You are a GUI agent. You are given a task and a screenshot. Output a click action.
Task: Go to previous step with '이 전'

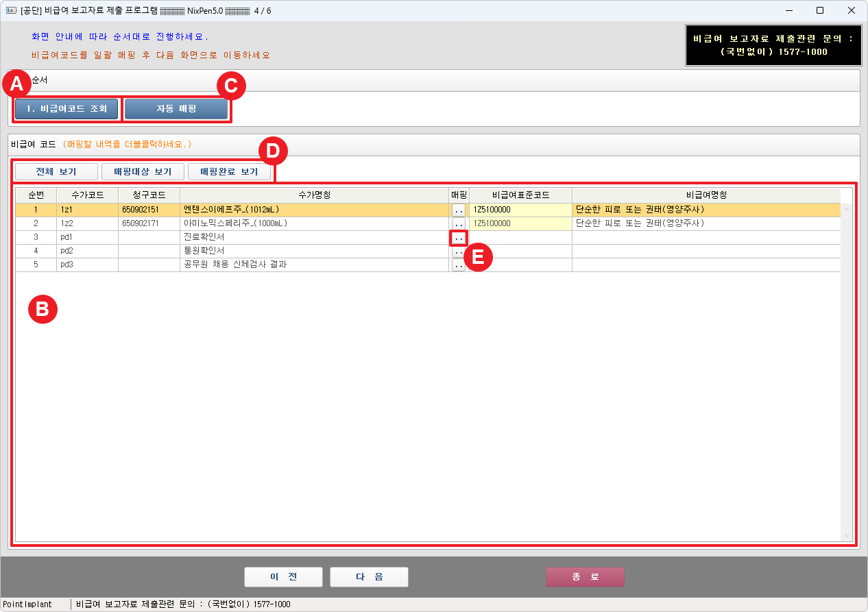click(x=283, y=577)
